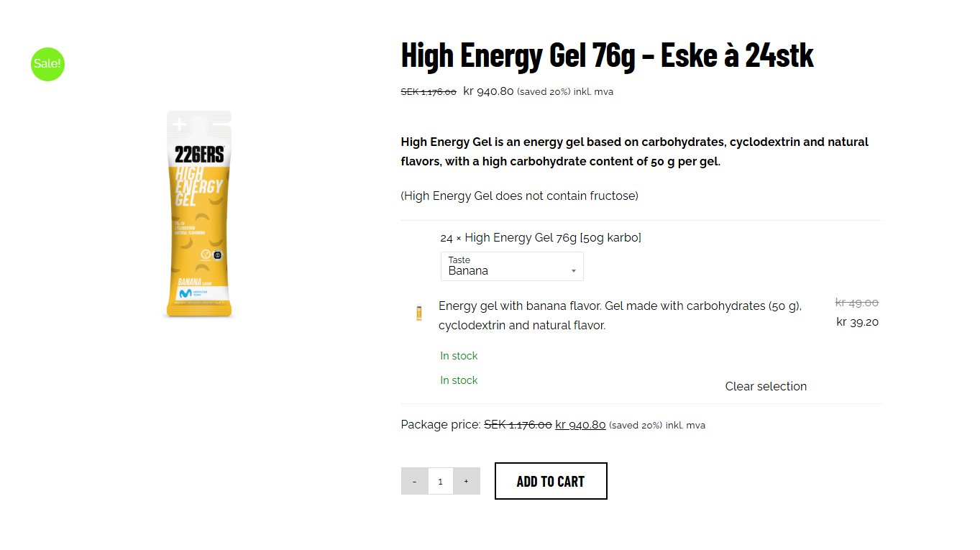
Task: Click the kr 940.80 price under title
Action: (488, 91)
